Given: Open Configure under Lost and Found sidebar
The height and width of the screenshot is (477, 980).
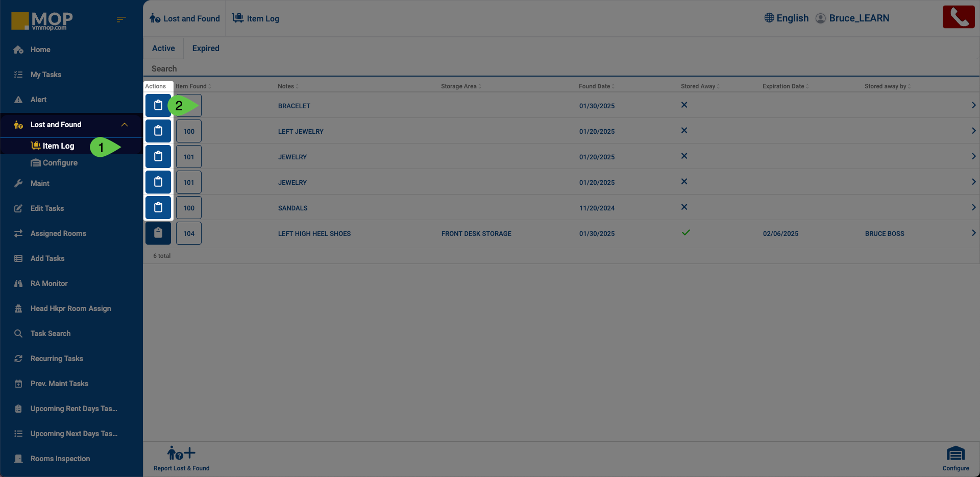Looking at the screenshot, I should tap(60, 163).
